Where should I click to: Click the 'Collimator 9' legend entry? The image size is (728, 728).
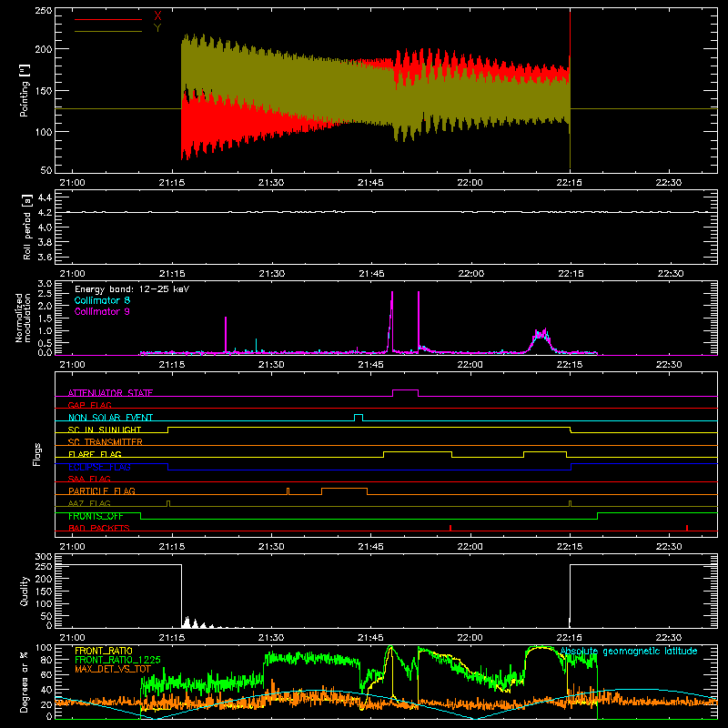(x=102, y=311)
